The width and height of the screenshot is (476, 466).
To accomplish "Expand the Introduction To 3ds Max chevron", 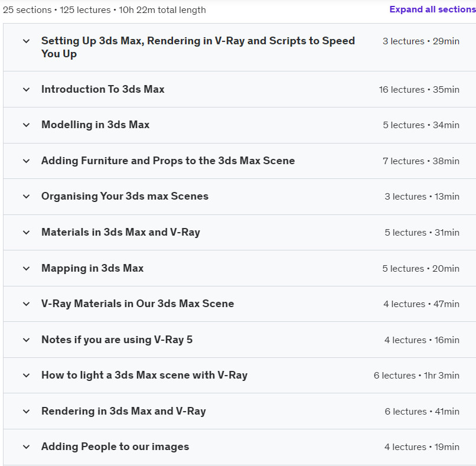I will coord(27,90).
